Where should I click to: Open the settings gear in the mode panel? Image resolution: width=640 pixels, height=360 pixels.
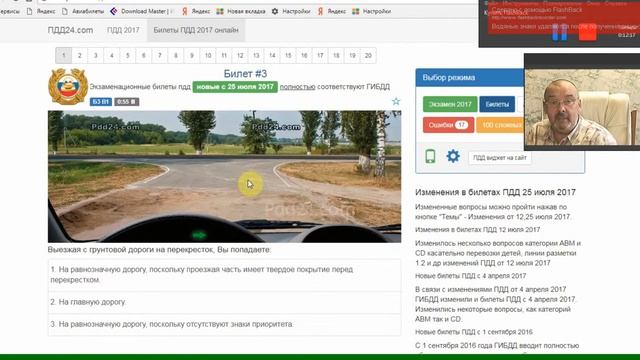tap(453, 156)
